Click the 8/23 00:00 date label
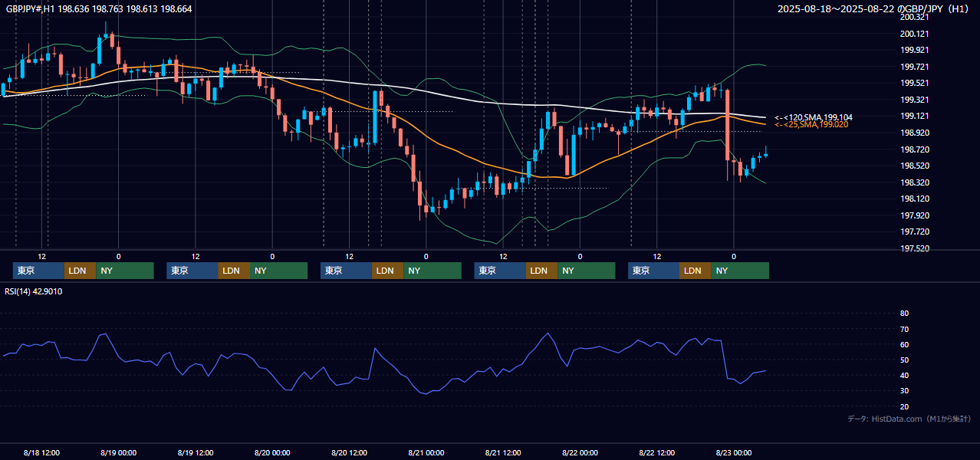This screenshot has width=980, height=460. [x=734, y=452]
